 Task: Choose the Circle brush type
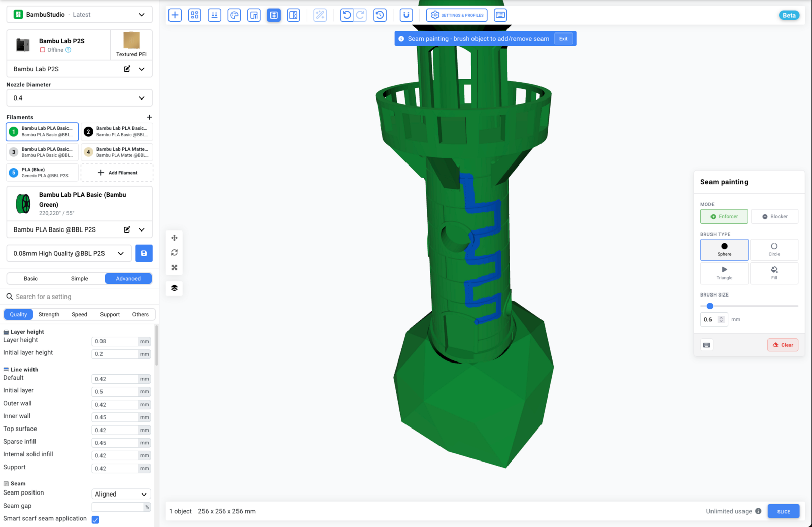(774, 250)
